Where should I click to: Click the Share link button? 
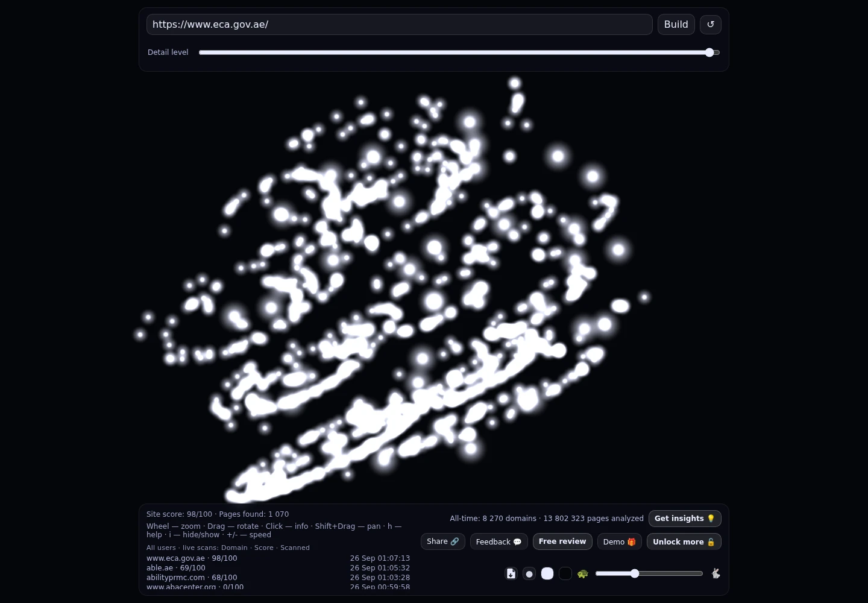(x=443, y=541)
